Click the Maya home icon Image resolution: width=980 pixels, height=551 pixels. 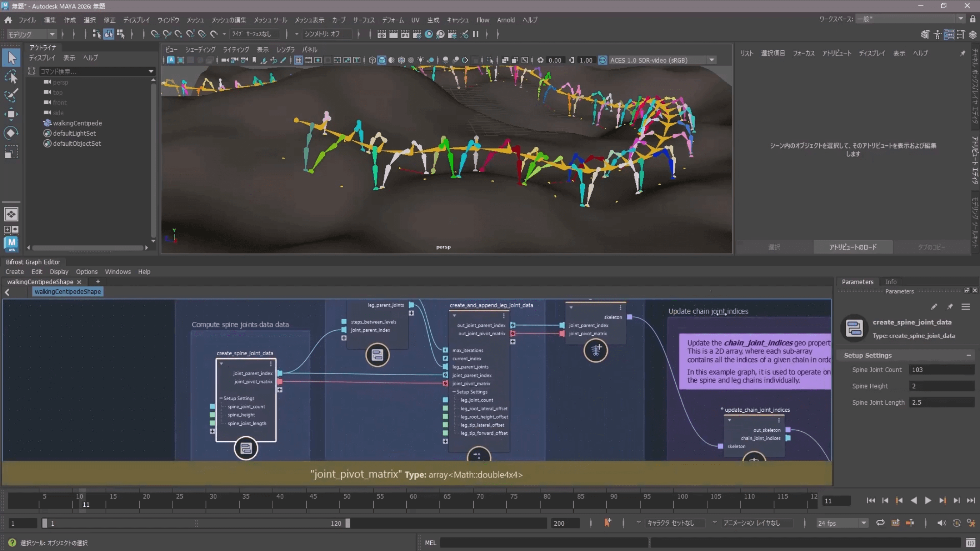click(8, 20)
